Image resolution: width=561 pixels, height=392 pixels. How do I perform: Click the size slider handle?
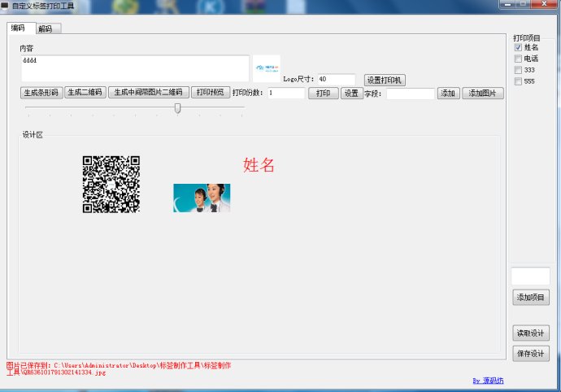point(177,108)
